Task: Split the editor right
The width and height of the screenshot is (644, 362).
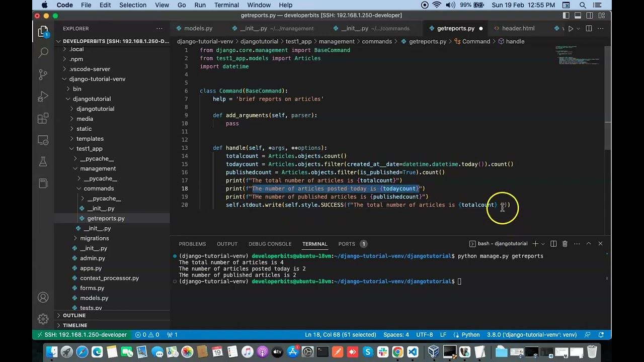Action: [x=589, y=29]
